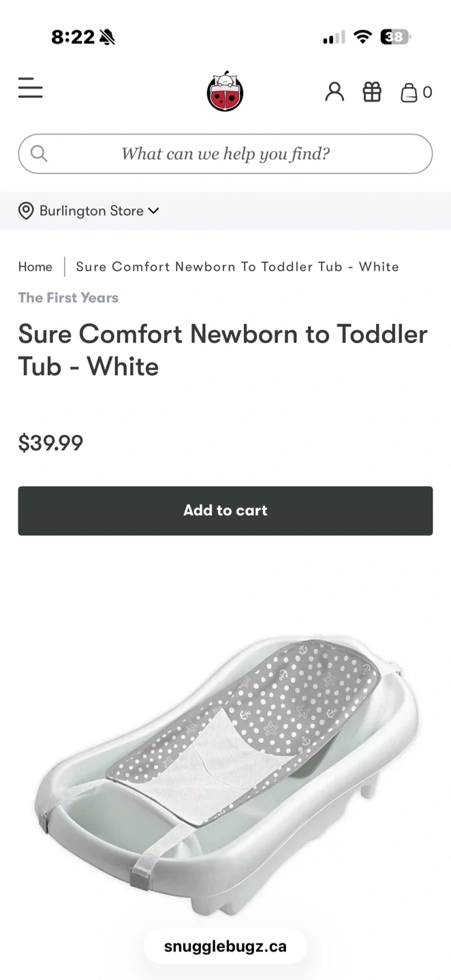Screen dimensions: 451x980
Task: Tap the silent mode bell icon
Action: point(107,37)
